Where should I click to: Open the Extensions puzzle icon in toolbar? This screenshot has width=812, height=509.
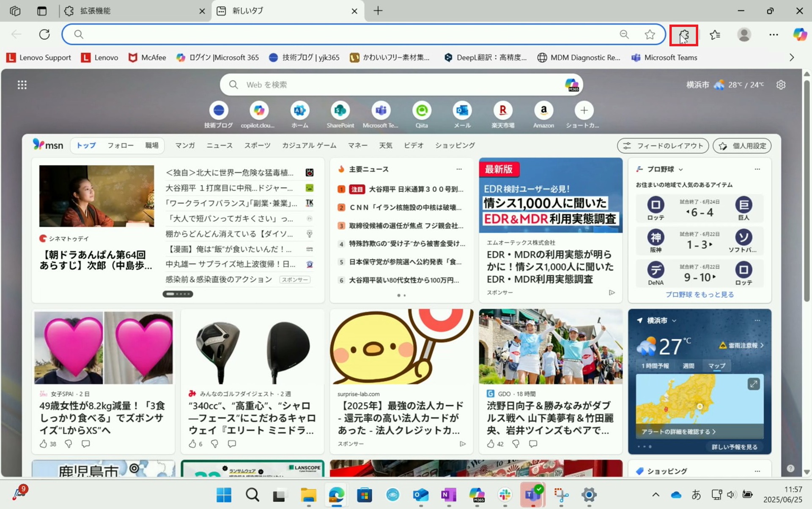[x=683, y=35]
